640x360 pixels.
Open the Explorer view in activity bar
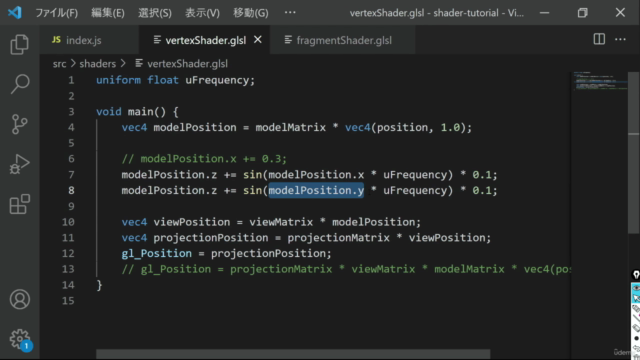pyautogui.click(x=19, y=44)
